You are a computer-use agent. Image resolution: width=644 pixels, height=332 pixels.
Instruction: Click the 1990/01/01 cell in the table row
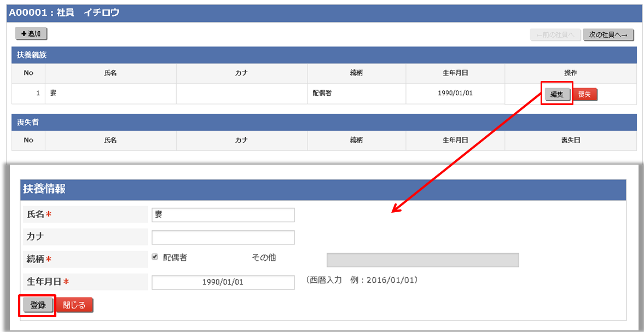click(455, 94)
